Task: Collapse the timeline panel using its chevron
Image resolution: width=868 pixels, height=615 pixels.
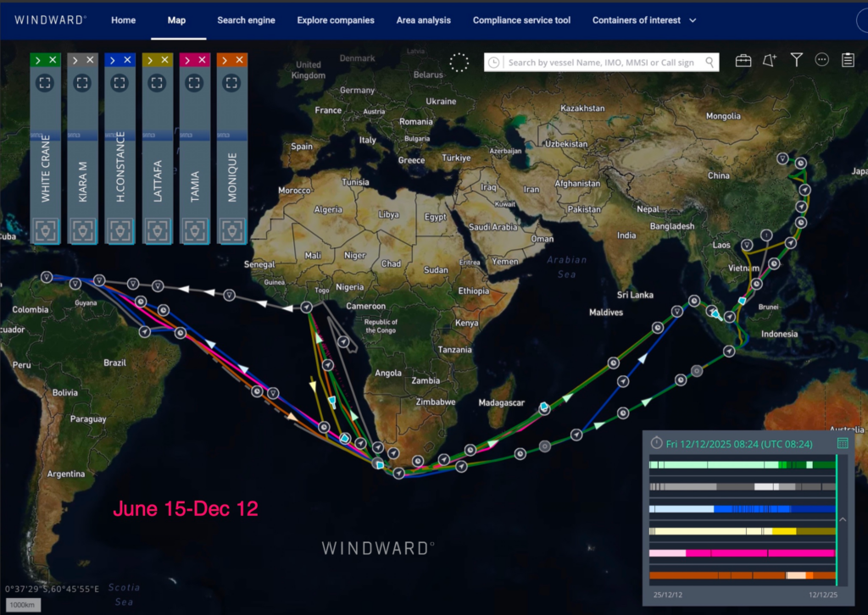Action: coord(842,519)
